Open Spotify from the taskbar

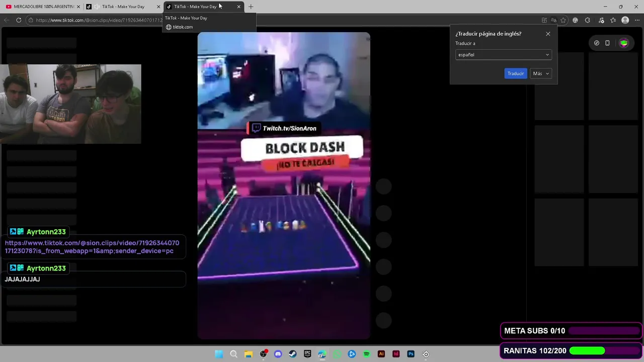coord(366,354)
